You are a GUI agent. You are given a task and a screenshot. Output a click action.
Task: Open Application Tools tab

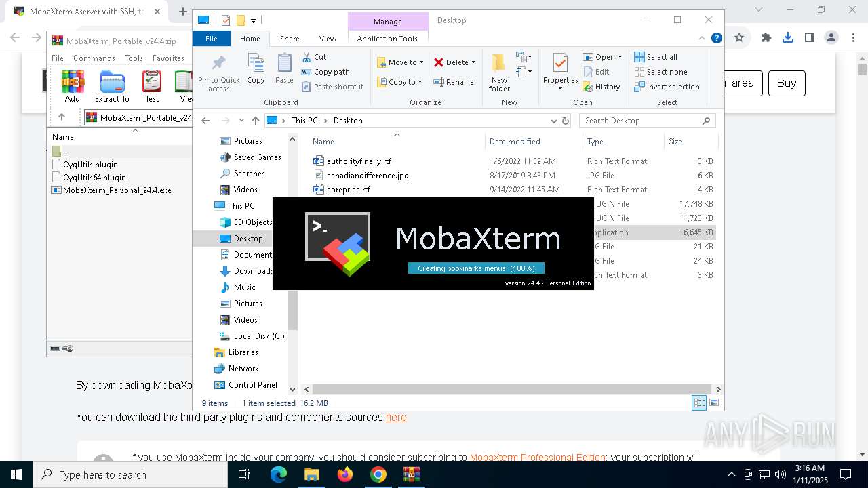click(x=387, y=39)
